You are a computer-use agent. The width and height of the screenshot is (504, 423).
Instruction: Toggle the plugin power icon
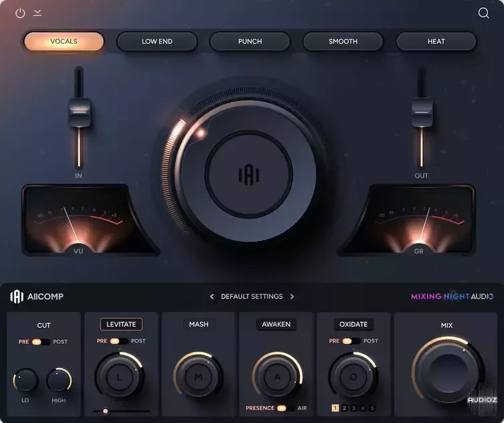coord(20,13)
